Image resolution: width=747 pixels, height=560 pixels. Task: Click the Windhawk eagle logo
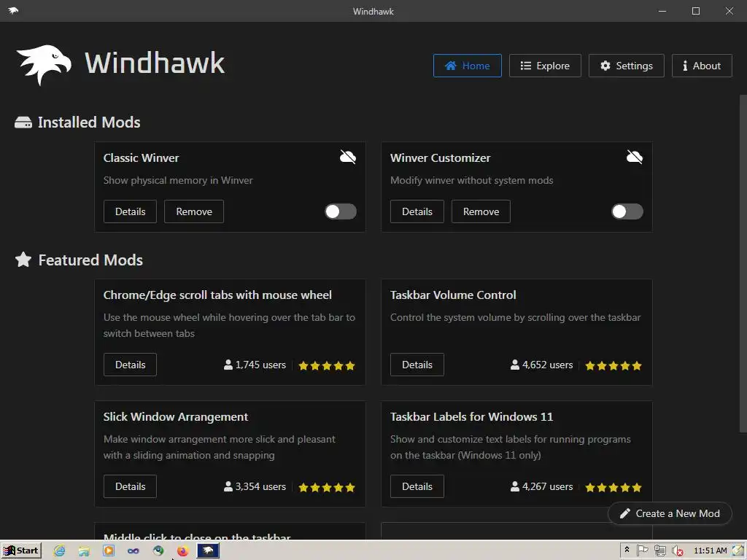[x=44, y=64]
